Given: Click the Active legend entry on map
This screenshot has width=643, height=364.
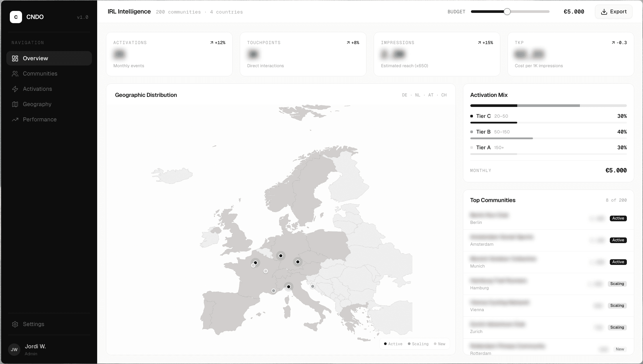Looking at the screenshot, I should pos(393,344).
